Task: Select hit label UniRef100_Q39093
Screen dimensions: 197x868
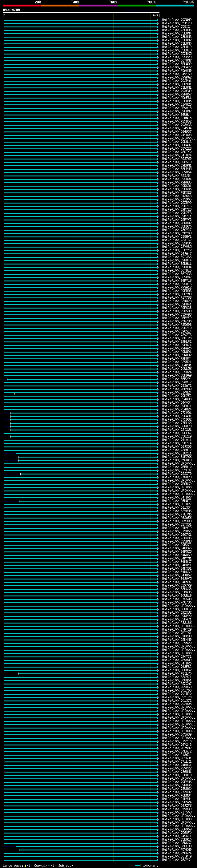Action: point(176,314)
